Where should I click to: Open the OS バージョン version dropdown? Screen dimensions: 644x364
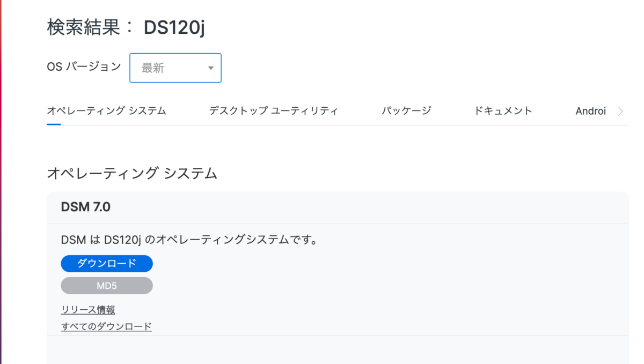[x=175, y=68]
